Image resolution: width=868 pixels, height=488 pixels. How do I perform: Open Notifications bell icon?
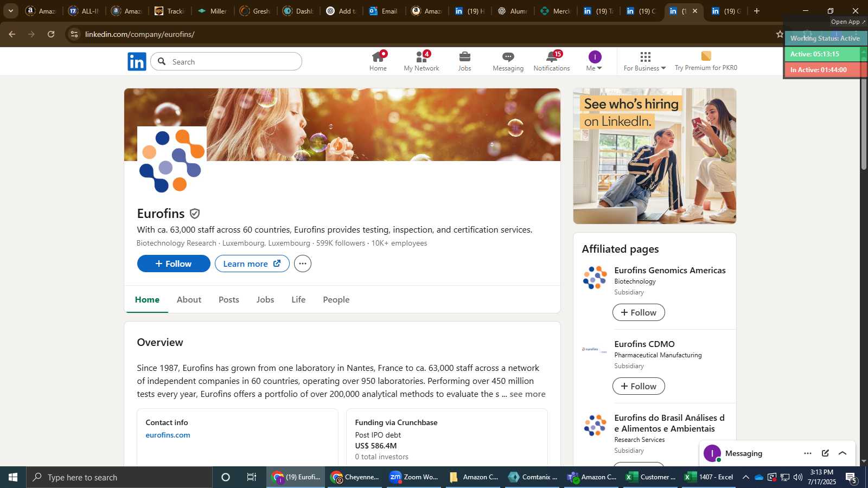tap(552, 61)
